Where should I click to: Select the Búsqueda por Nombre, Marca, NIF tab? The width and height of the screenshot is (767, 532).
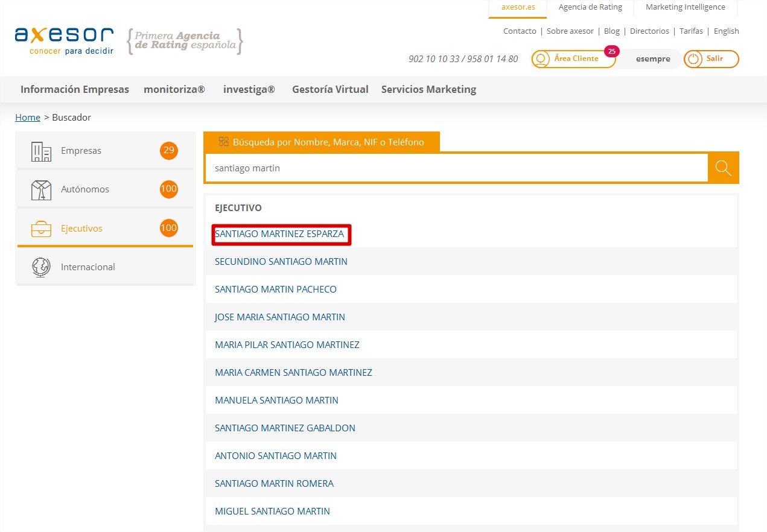click(x=322, y=142)
